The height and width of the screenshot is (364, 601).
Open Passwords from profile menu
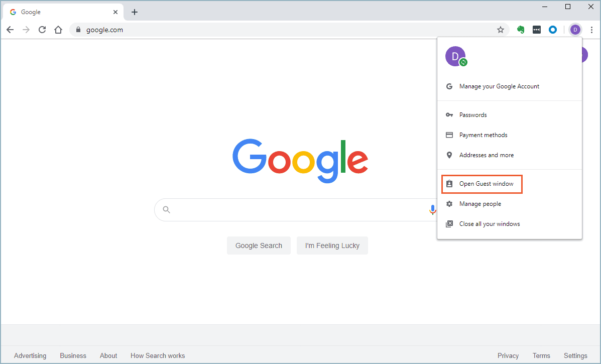[510, 115]
